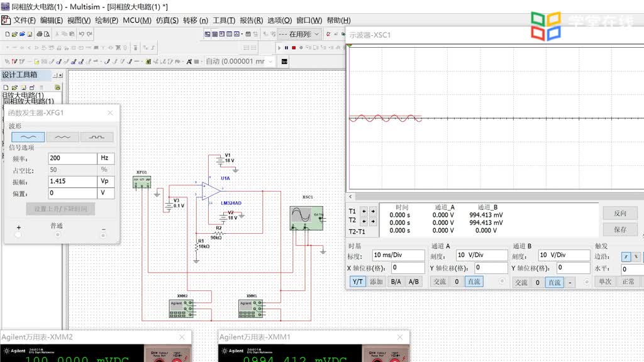Click the Undo arrow icon

82,34
